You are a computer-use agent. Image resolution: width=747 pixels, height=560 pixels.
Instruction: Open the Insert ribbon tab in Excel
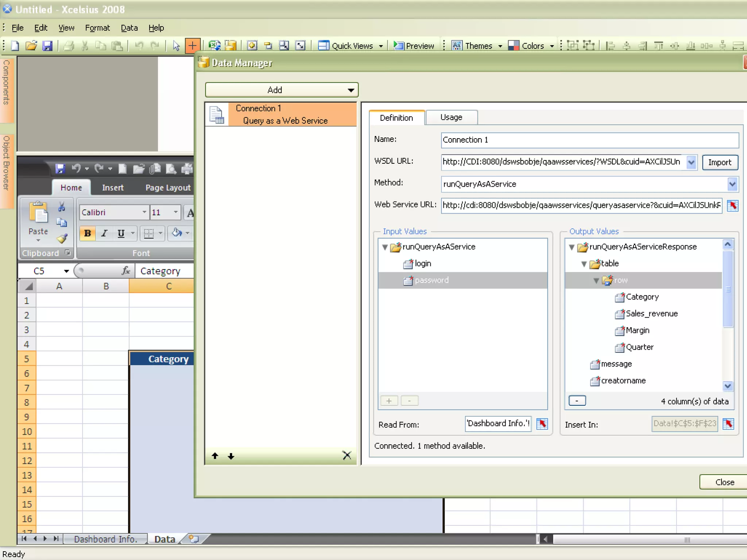pyautogui.click(x=113, y=188)
